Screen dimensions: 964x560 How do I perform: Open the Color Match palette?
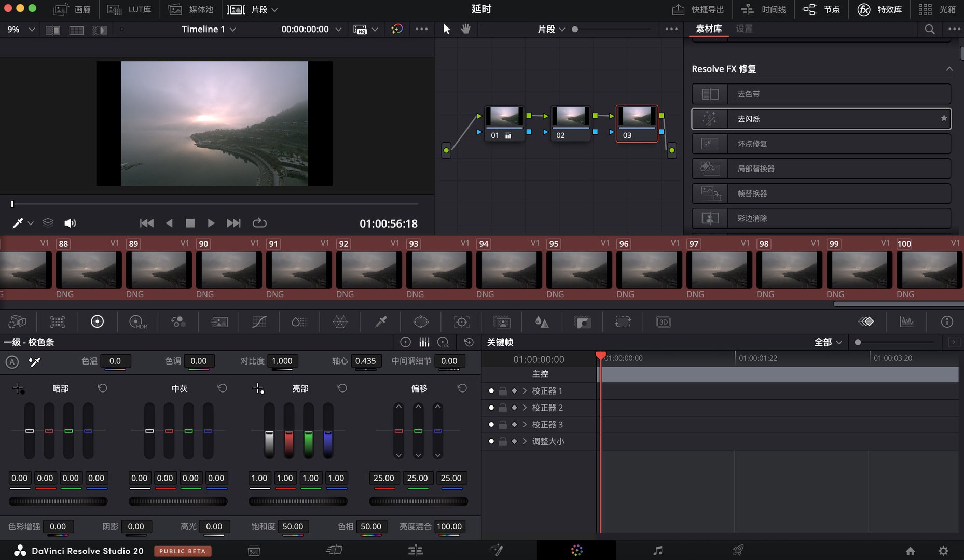pos(57,322)
